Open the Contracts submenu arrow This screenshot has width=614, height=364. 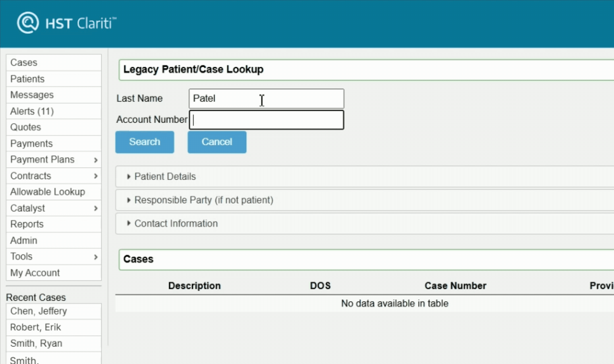[x=96, y=176]
